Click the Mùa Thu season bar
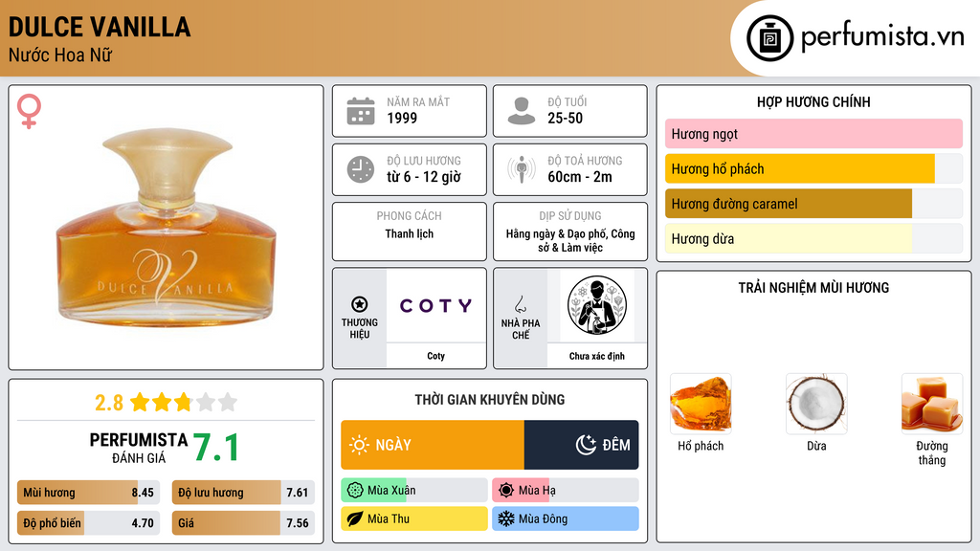Screen dimensions: 980x551 (x=414, y=518)
